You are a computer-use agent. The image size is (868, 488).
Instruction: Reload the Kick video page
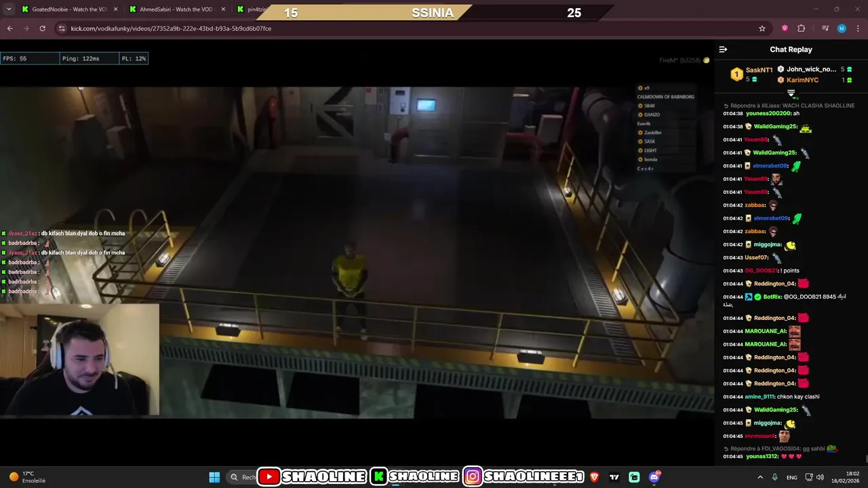pyautogui.click(x=42, y=28)
